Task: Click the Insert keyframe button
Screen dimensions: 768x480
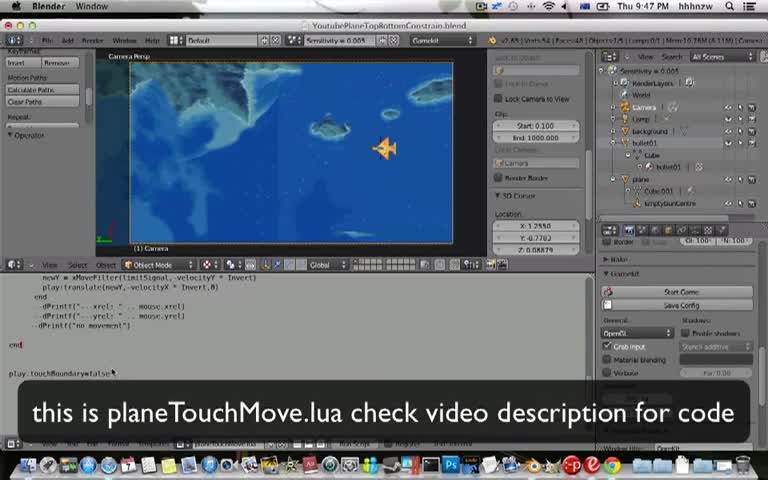Action: tap(23, 63)
